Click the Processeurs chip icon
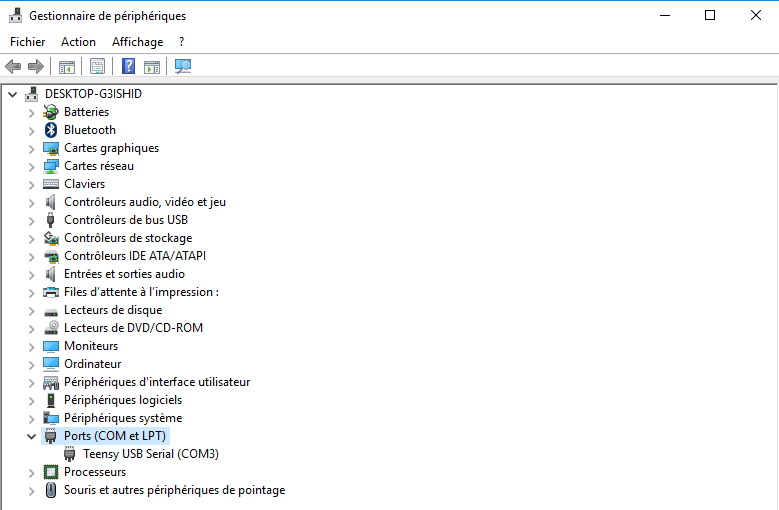 click(51, 472)
